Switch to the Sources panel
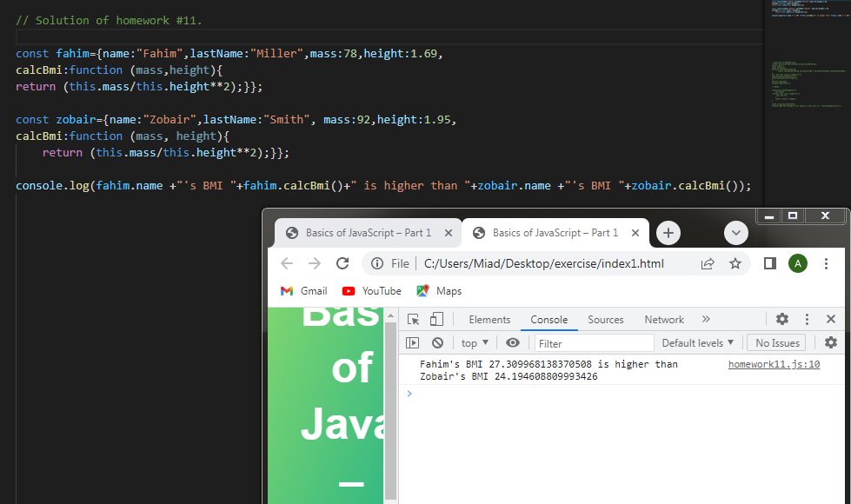851x504 pixels. tap(606, 320)
